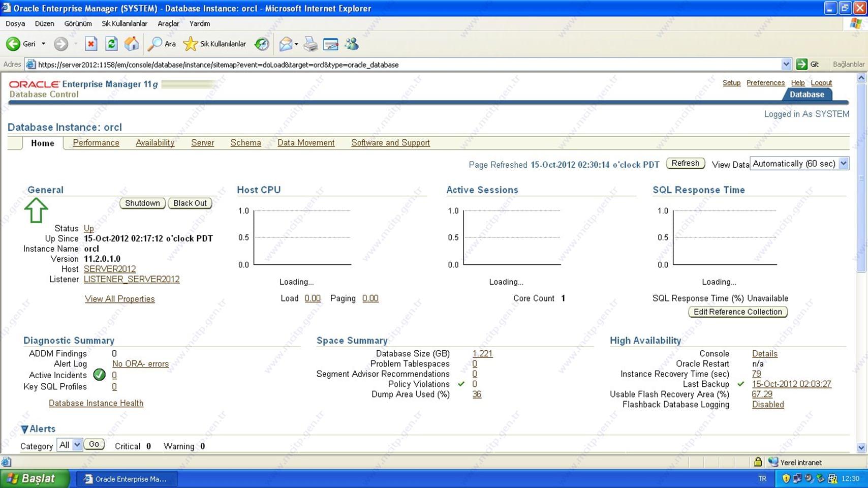This screenshot has height=488, width=868.
Task: Click the Yerel intranet zone icon
Action: pos(773,462)
